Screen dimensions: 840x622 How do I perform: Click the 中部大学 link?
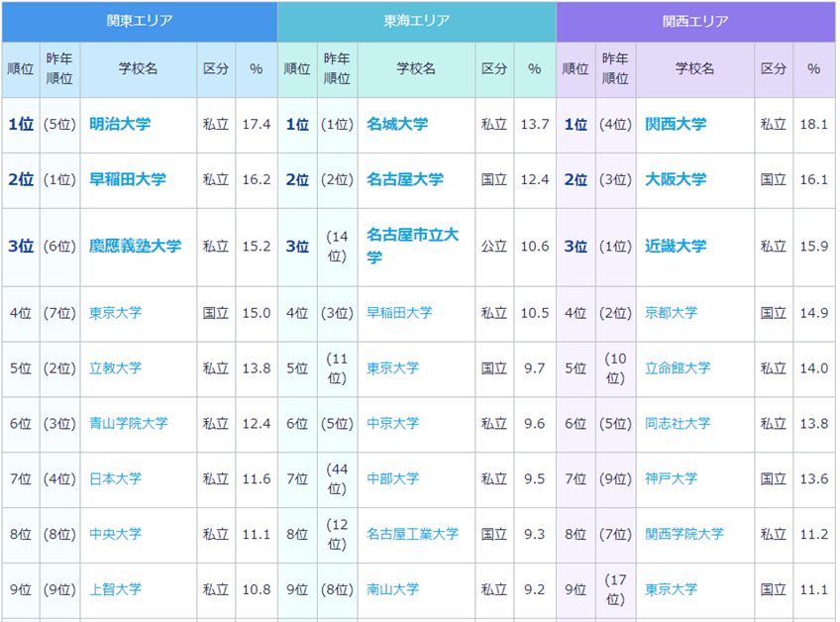pyautogui.click(x=392, y=478)
